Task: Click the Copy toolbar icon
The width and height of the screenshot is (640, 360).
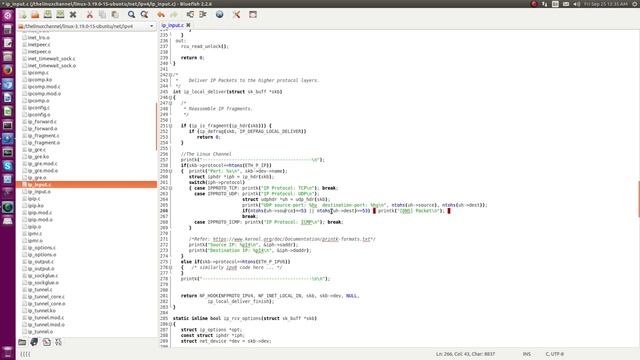Action: coord(102,15)
